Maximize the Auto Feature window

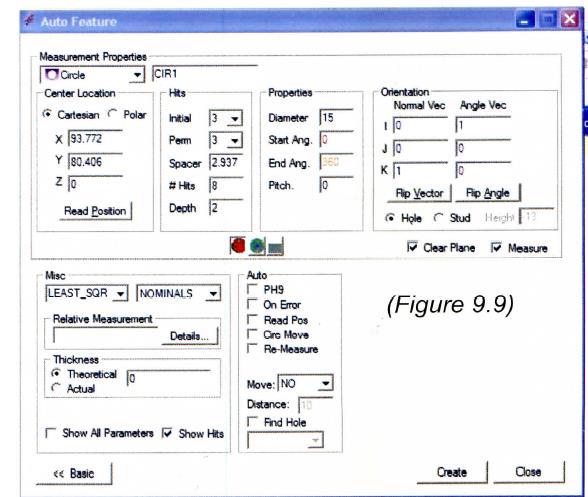pyautogui.click(x=547, y=19)
